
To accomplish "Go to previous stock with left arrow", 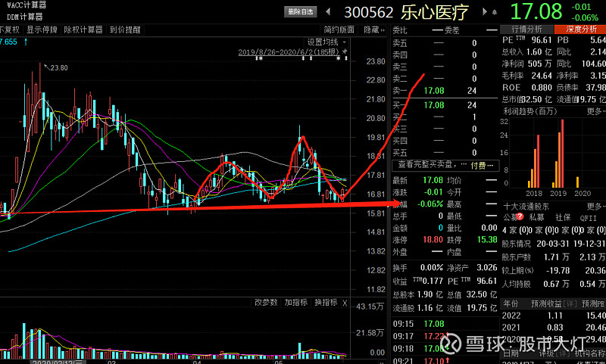I will point(328,12).
